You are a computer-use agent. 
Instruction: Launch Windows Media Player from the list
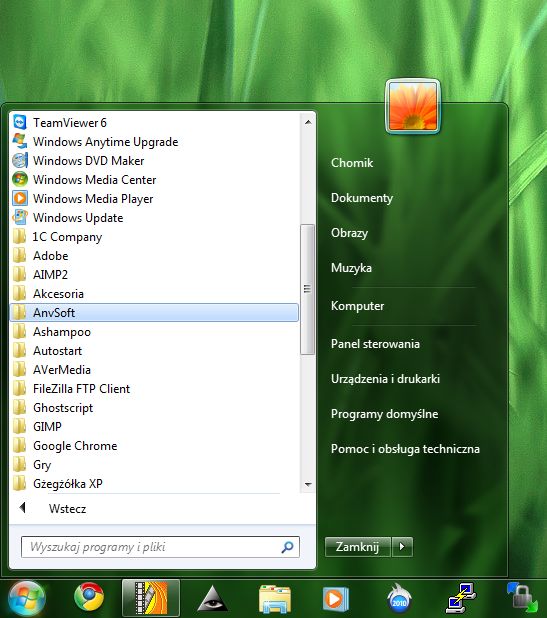[154, 199]
